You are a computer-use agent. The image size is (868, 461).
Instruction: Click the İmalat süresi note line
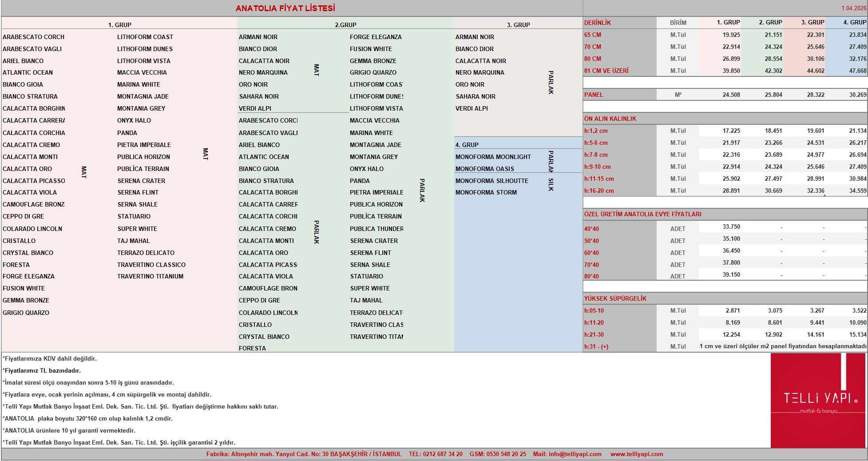coord(88,382)
